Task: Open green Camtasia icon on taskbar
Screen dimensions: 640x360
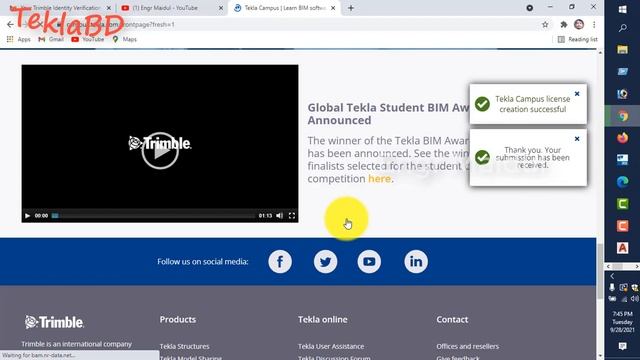Action: (622, 203)
